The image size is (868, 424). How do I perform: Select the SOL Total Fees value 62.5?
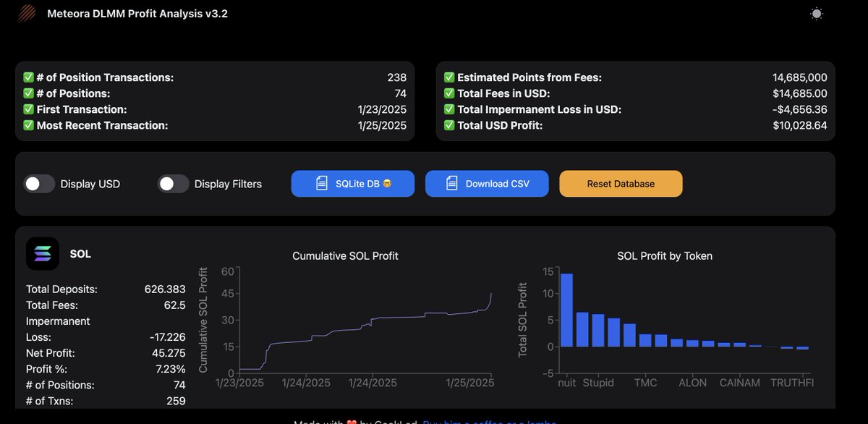coord(174,305)
